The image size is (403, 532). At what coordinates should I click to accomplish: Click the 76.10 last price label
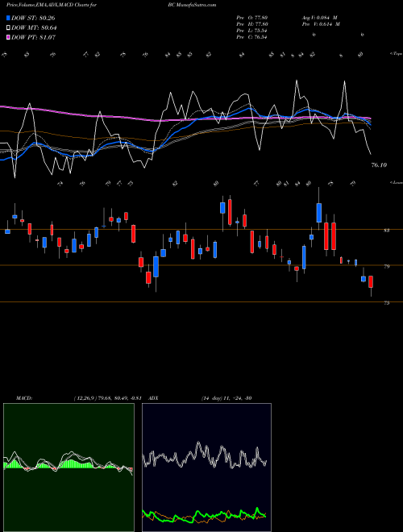pos(379,165)
